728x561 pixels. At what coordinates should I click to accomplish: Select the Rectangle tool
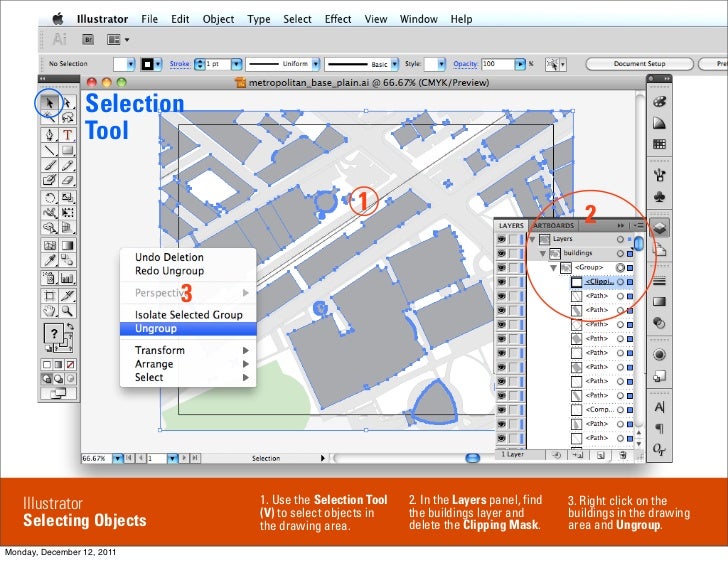67,150
